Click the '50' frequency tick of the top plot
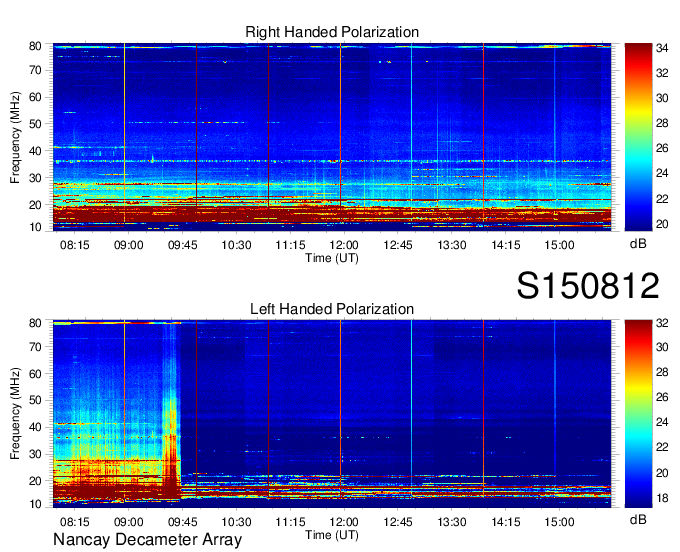This screenshot has width=680, height=552. (x=35, y=124)
